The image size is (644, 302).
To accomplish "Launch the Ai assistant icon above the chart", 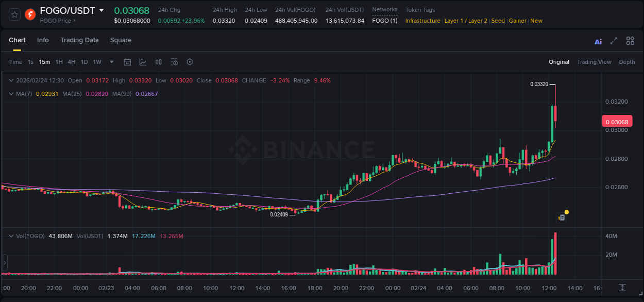I will [598, 41].
